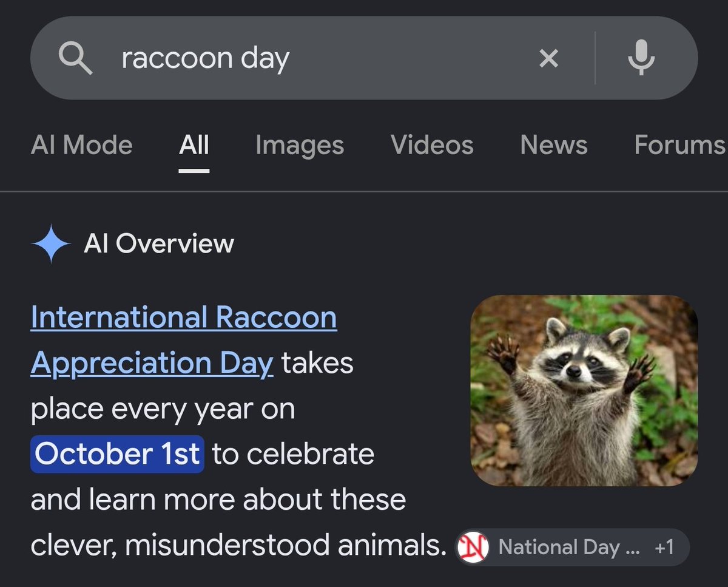Start voice search with the microphone icon
Screen dimensions: 728x587
point(641,58)
